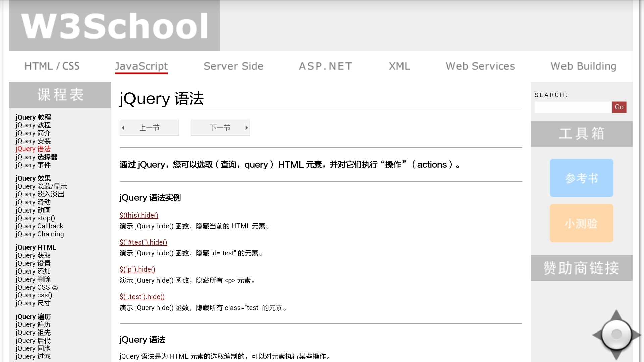Open sidebar link jQuery 安装
Screen dimensions: 644x362
click(x=33, y=141)
